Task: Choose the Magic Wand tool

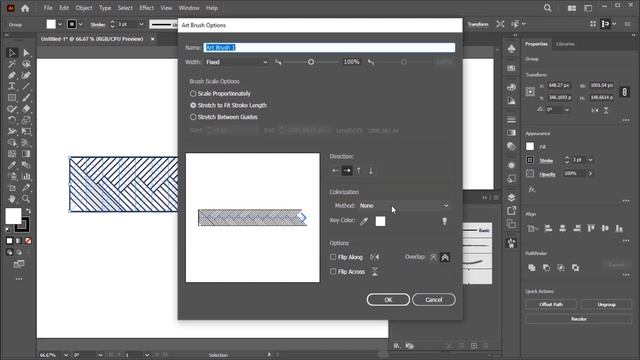Action: (x=12, y=64)
